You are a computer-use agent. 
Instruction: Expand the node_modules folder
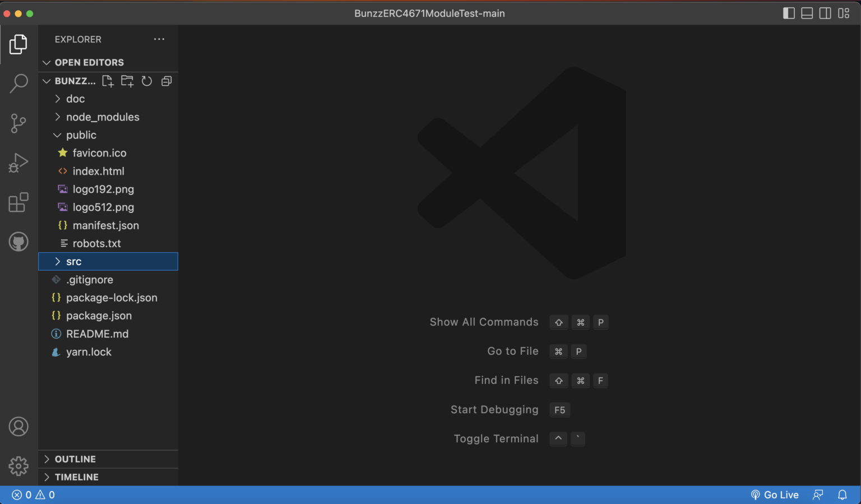(102, 117)
